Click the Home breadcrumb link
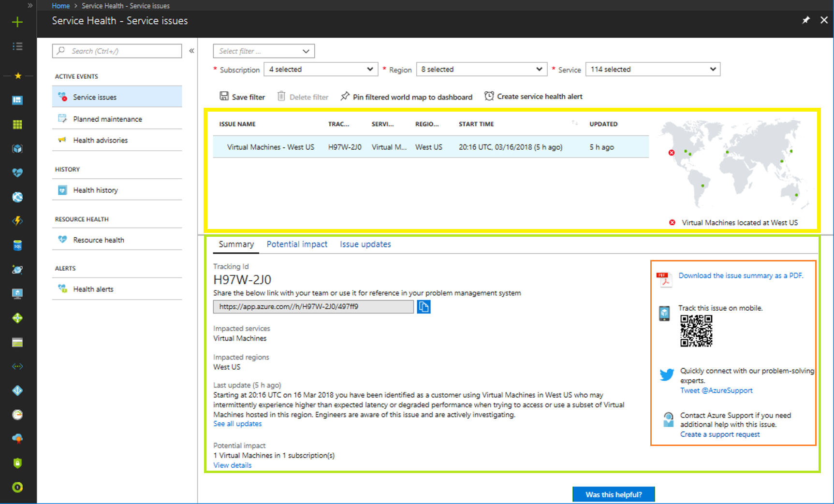This screenshot has height=504, width=834. (x=61, y=6)
